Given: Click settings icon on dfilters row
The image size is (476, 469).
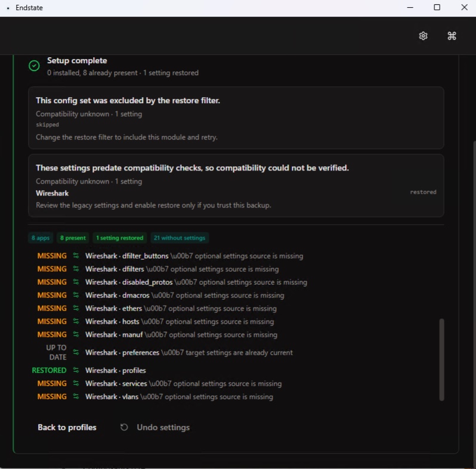Looking at the screenshot, I should [76, 269].
